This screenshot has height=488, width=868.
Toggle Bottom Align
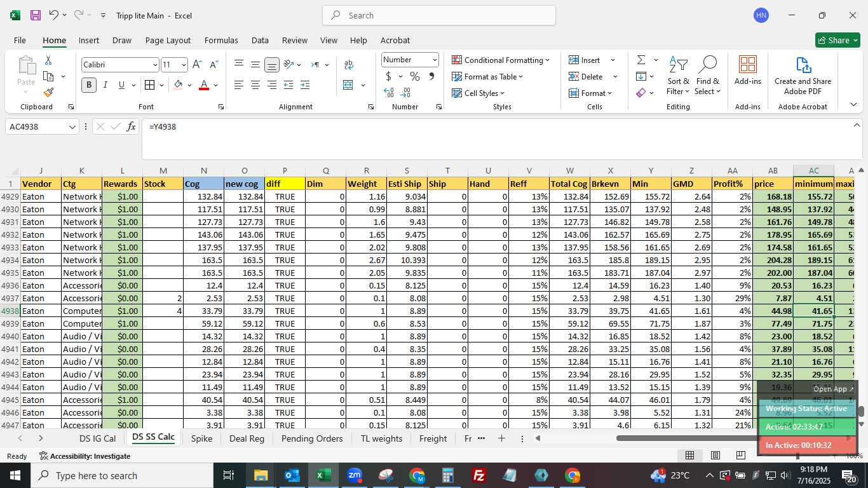(272, 64)
